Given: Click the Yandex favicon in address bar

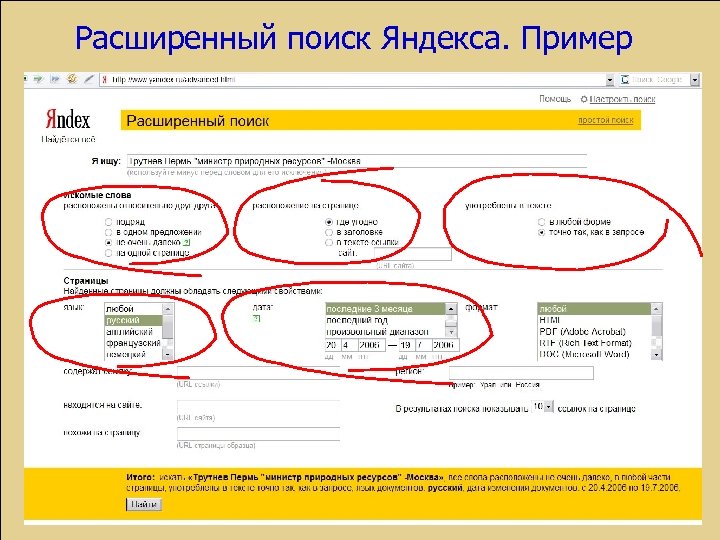Looking at the screenshot, I should tap(105, 79).
